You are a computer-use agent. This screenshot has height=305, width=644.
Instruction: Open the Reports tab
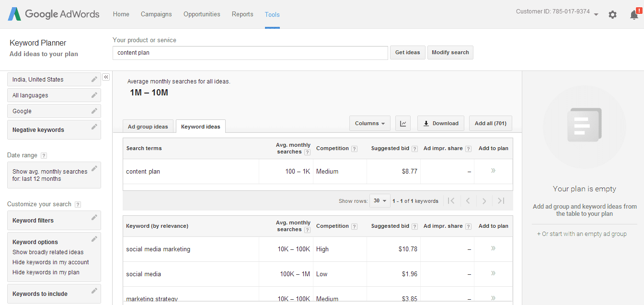pos(242,14)
